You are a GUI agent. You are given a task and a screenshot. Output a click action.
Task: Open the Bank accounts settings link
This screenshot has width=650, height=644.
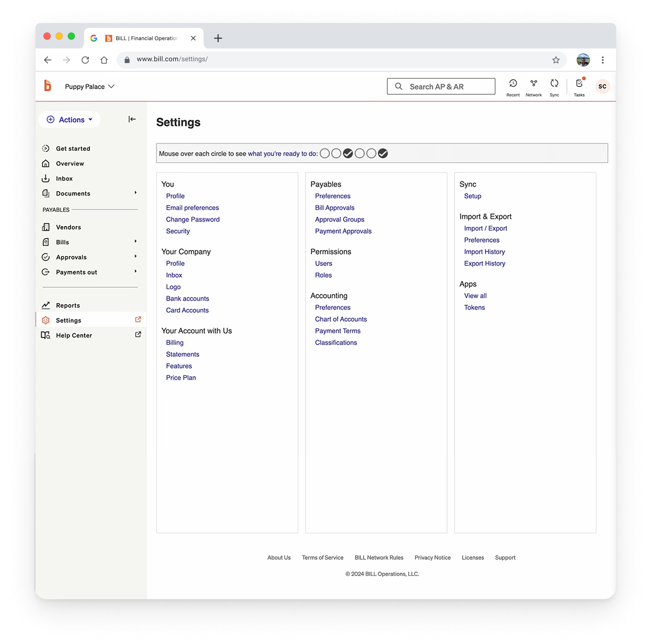click(187, 299)
